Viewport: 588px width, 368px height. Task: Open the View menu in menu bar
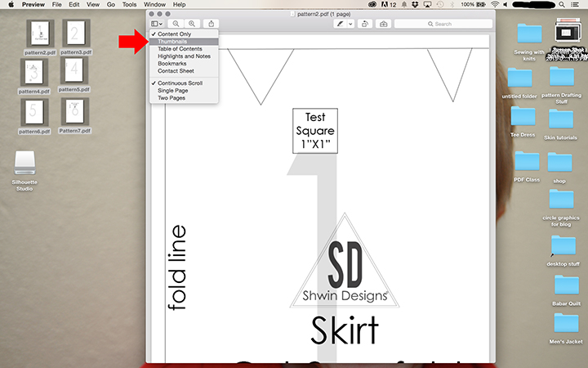pos(92,5)
